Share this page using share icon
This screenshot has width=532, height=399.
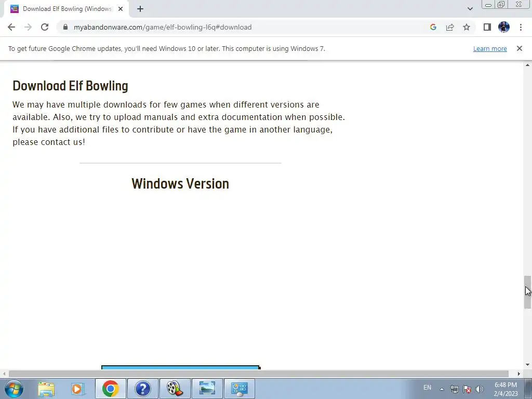(450, 27)
